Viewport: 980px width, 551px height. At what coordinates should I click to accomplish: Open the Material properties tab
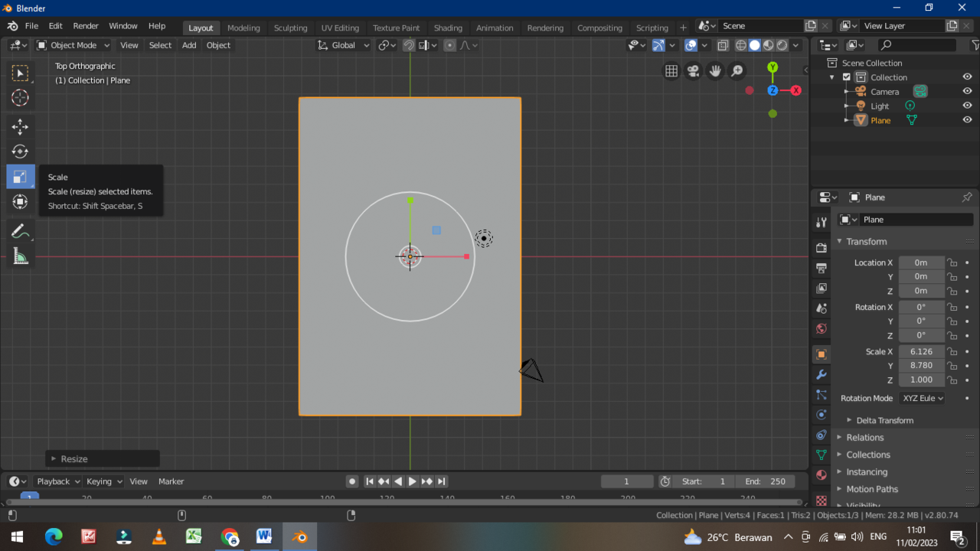click(x=822, y=474)
